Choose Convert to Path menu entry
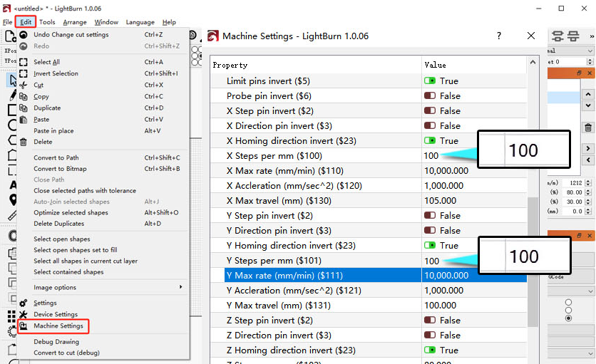This screenshot has width=596, height=364. pyautogui.click(x=56, y=157)
